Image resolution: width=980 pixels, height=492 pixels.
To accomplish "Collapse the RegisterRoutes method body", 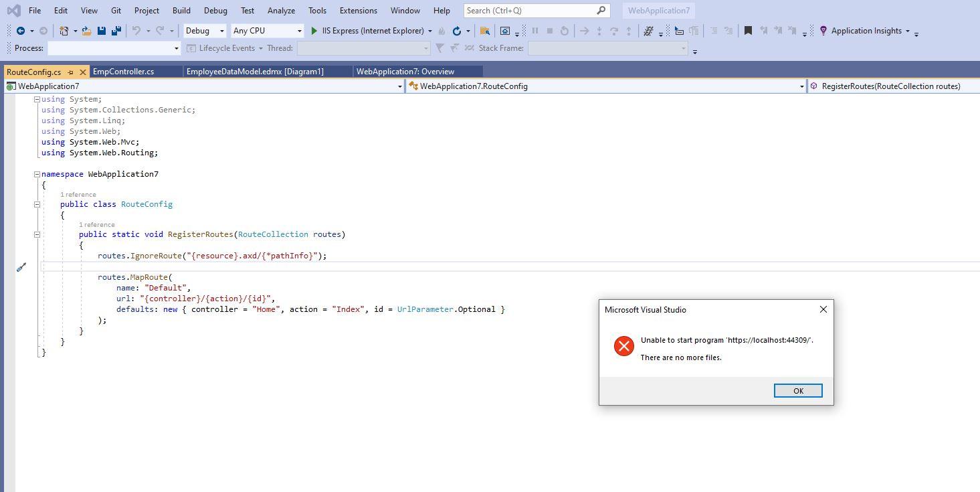I will click(x=37, y=234).
